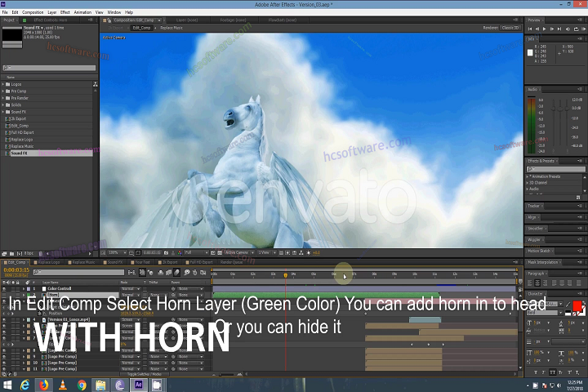Open the Full resolution dropdown in viewer
Viewport: 588px width, 392px height.
[x=196, y=253]
